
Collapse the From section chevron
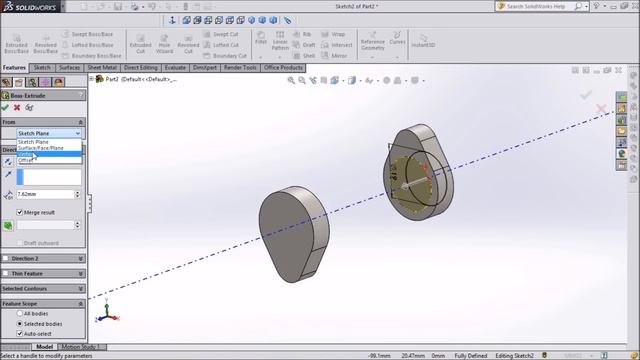[80, 122]
